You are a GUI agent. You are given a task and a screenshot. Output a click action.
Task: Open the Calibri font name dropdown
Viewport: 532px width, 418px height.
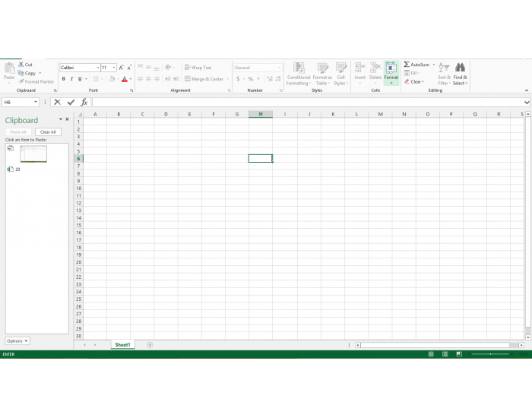98,68
